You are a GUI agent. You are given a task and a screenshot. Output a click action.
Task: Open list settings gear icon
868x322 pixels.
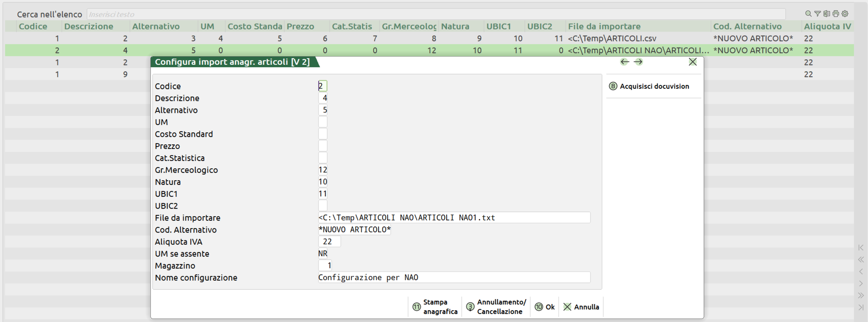click(x=845, y=14)
